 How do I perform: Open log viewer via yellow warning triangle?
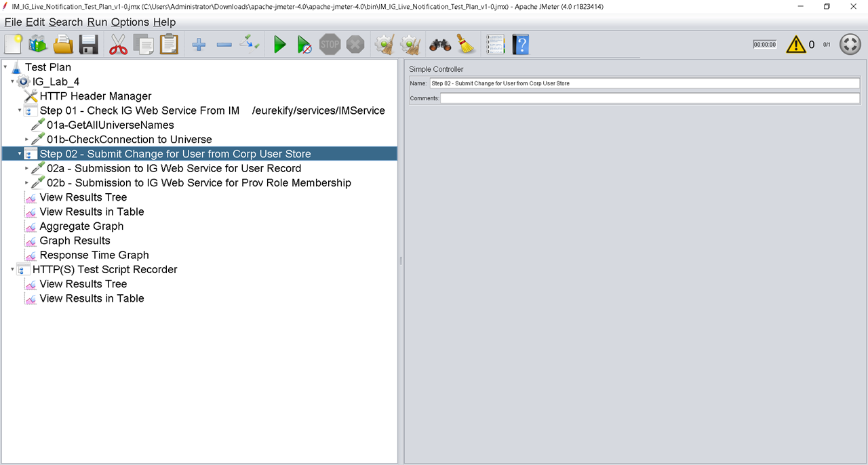point(795,43)
